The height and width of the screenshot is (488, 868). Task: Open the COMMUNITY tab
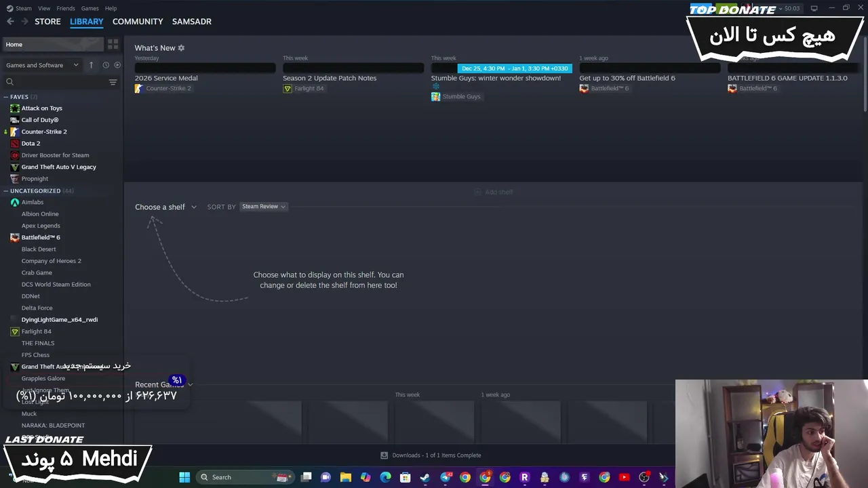point(138,22)
